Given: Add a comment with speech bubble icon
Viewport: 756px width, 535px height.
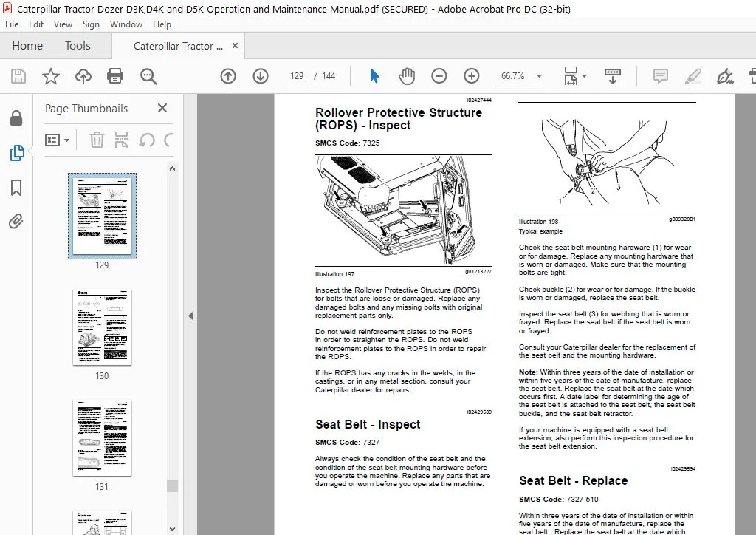Looking at the screenshot, I should coord(660,76).
